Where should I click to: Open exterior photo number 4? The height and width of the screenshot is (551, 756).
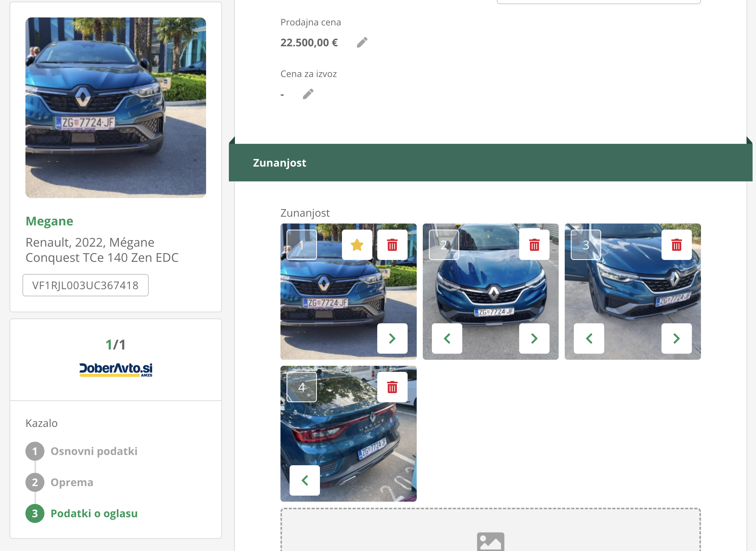348,434
